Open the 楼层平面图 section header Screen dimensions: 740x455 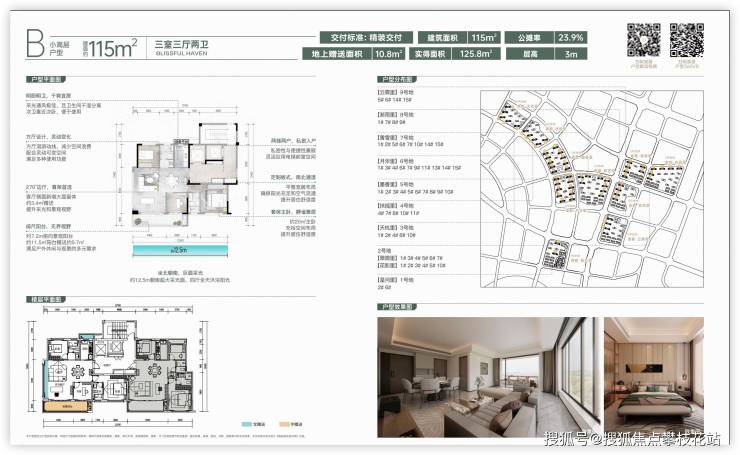(x=46, y=299)
